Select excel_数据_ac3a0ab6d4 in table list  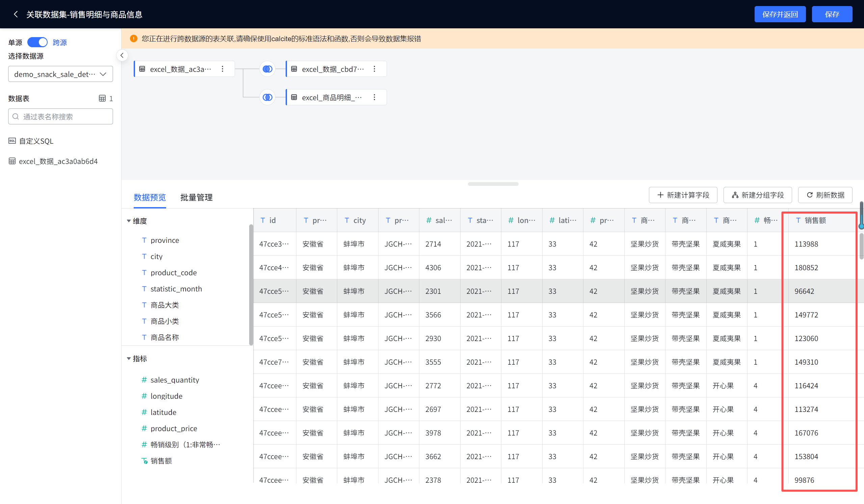[58, 161]
